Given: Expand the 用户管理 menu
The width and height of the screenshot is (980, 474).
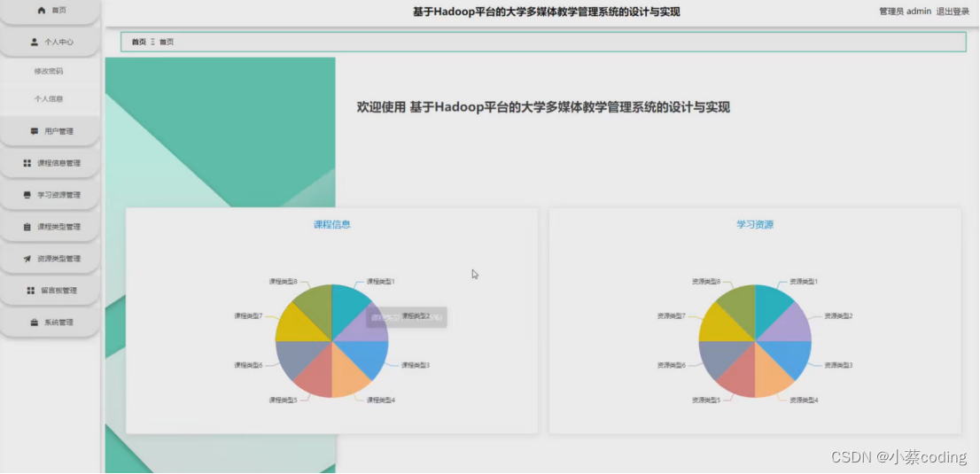Looking at the screenshot, I should pyautogui.click(x=50, y=131).
